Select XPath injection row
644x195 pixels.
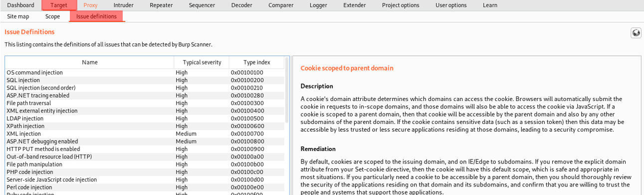(145, 126)
